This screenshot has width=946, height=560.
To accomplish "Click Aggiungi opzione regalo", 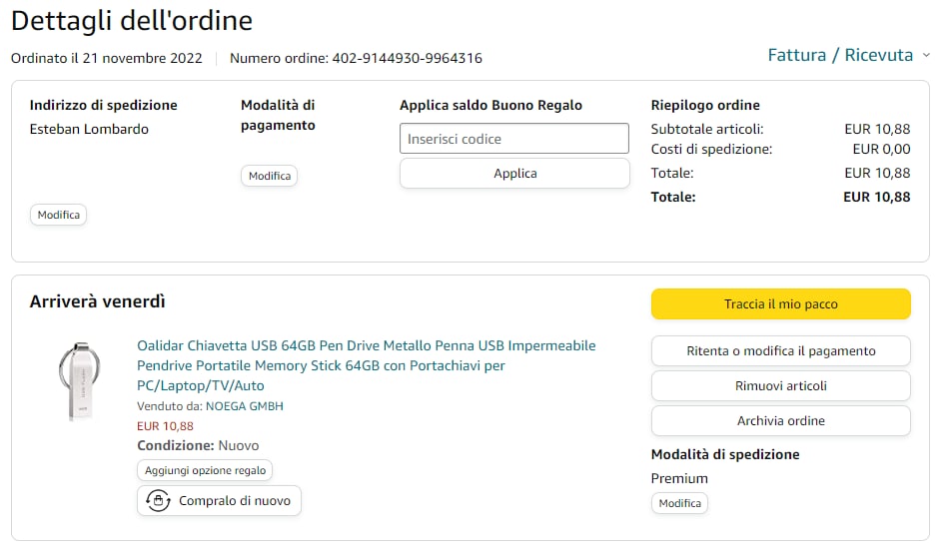I will (x=204, y=470).
